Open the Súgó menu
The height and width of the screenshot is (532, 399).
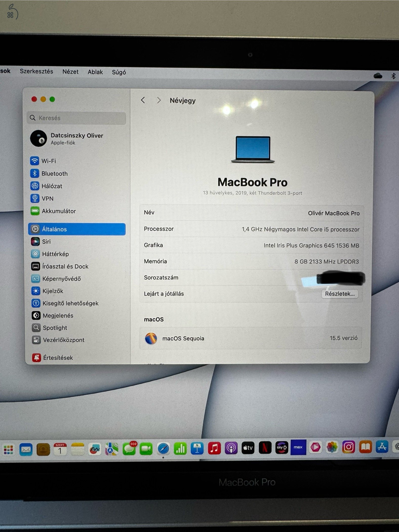coord(119,72)
